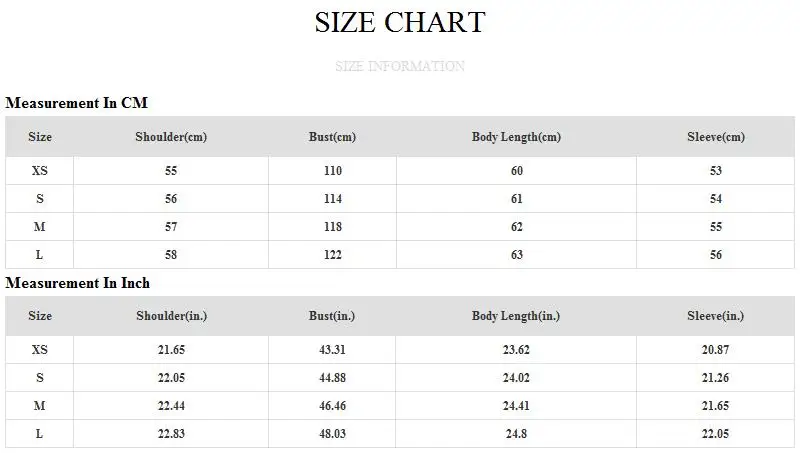Select the sleeve value 20.87 cell
This screenshot has width=800, height=453.
click(716, 350)
